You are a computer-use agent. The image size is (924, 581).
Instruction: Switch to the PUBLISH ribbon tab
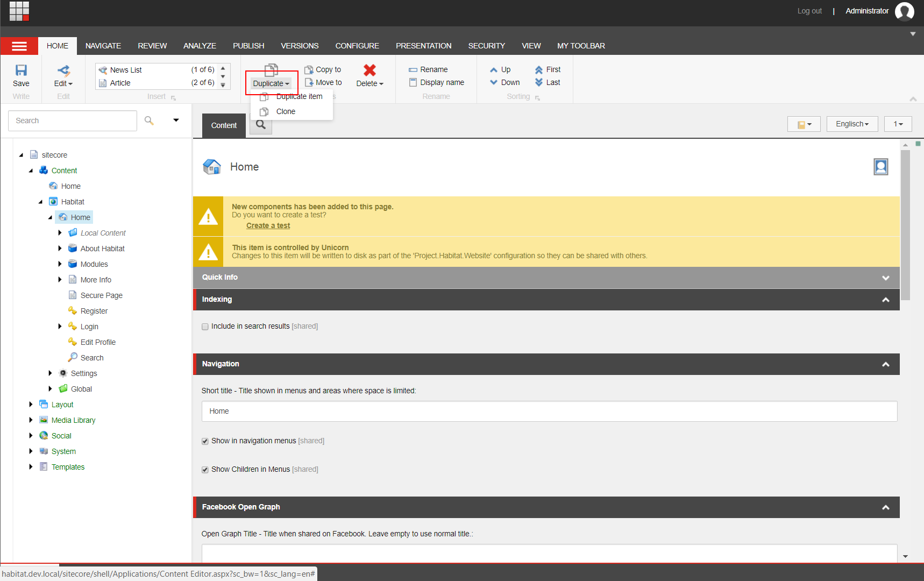(248, 46)
